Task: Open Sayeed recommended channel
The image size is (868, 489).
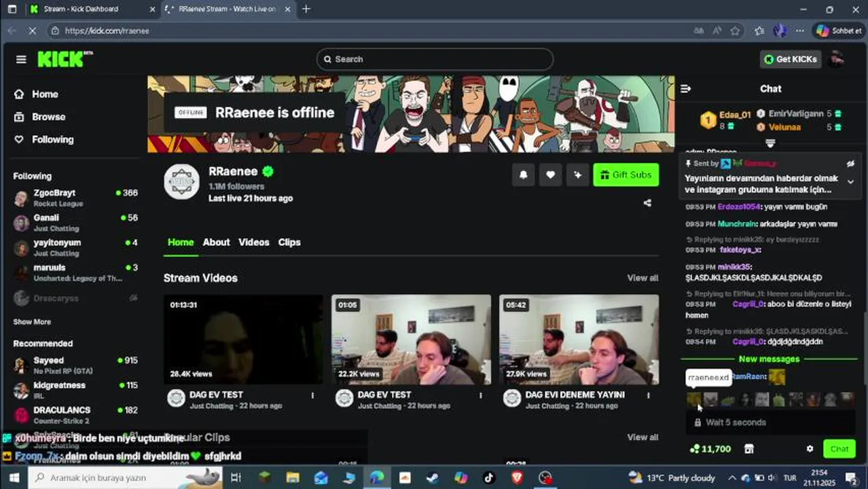Action: click(75, 365)
